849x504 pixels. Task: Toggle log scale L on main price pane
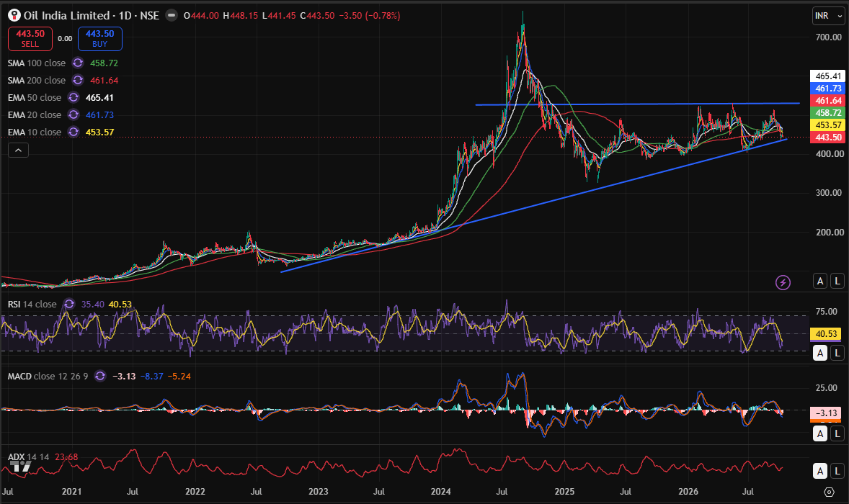pos(837,282)
